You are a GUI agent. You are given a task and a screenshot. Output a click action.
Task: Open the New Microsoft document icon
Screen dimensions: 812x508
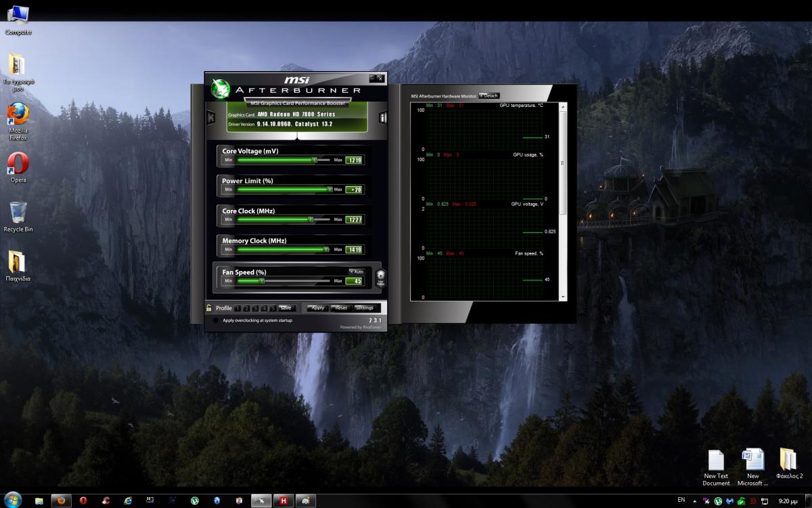click(x=753, y=467)
